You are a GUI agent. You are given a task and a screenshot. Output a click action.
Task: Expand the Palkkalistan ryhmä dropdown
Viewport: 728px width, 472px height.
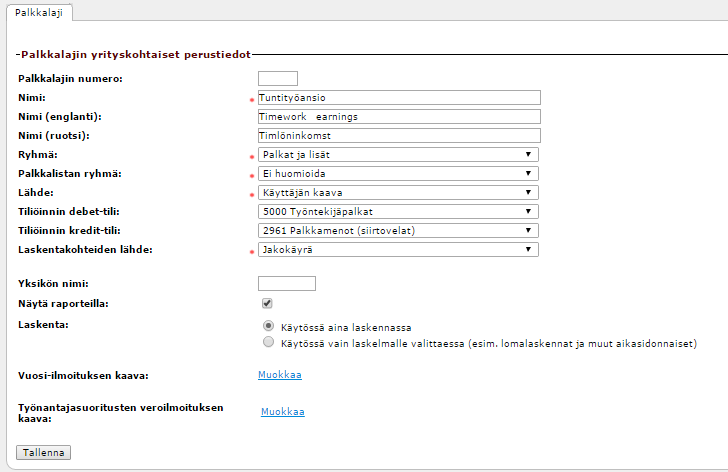pyautogui.click(x=398, y=174)
